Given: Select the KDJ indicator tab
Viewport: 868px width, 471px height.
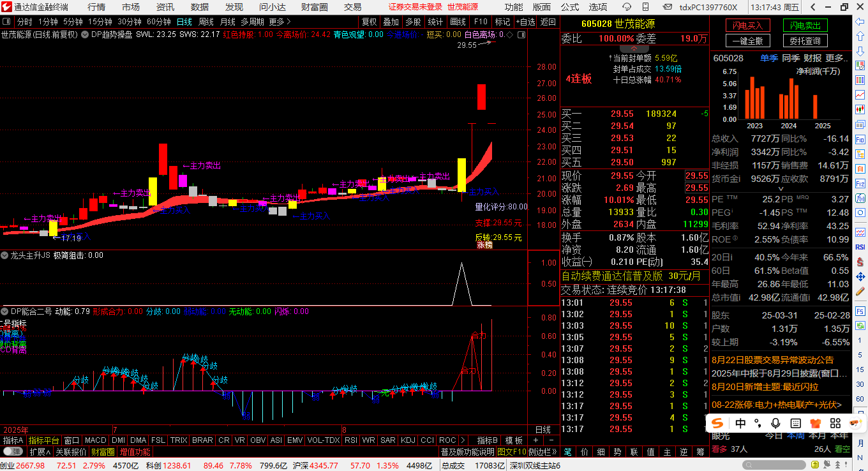Looking at the screenshot, I should coord(408,440).
